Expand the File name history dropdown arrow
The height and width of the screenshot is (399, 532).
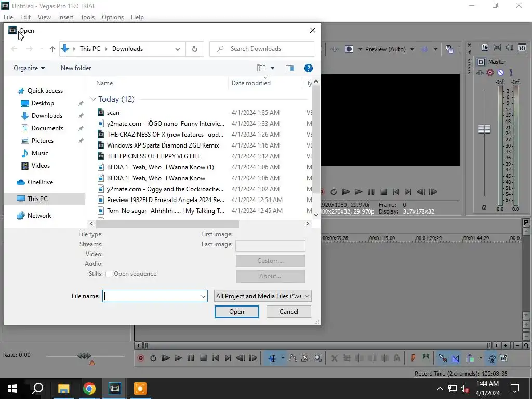point(203,296)
